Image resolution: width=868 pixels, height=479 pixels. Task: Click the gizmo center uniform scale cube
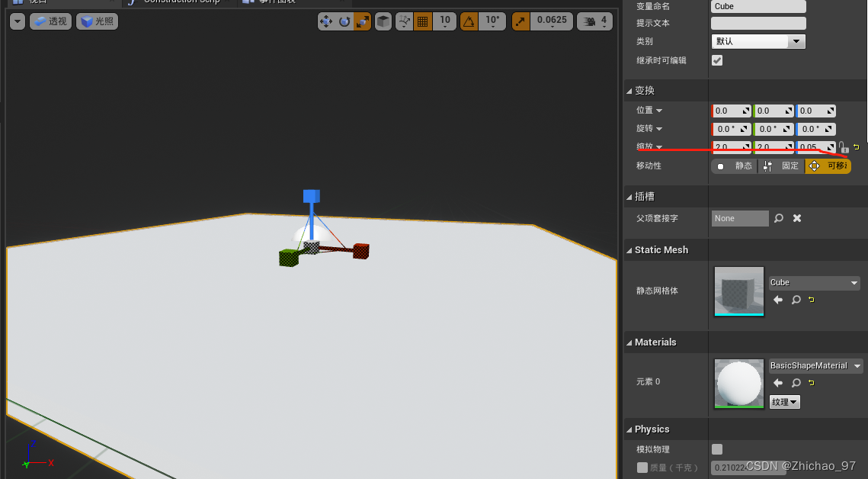click(x=312, y=247)
